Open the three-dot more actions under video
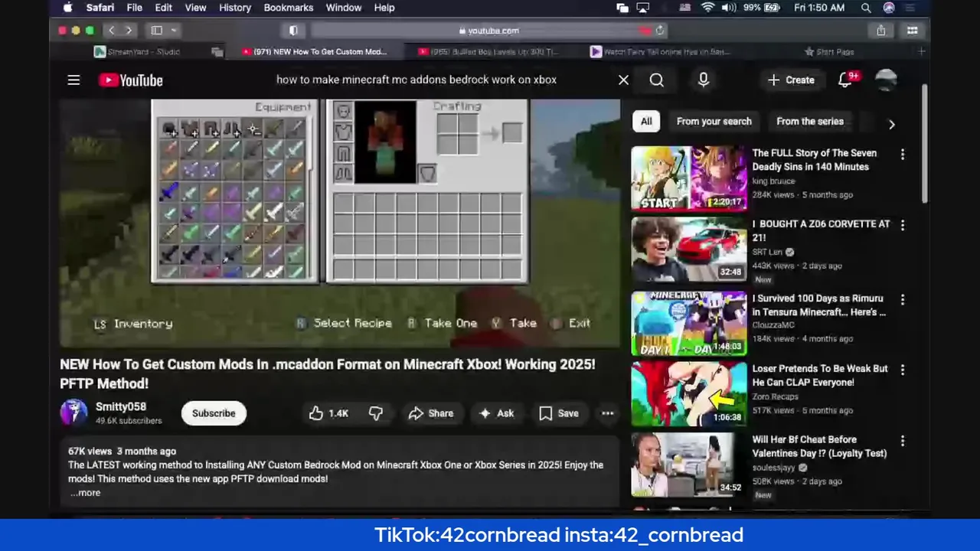 coord(607,413)
